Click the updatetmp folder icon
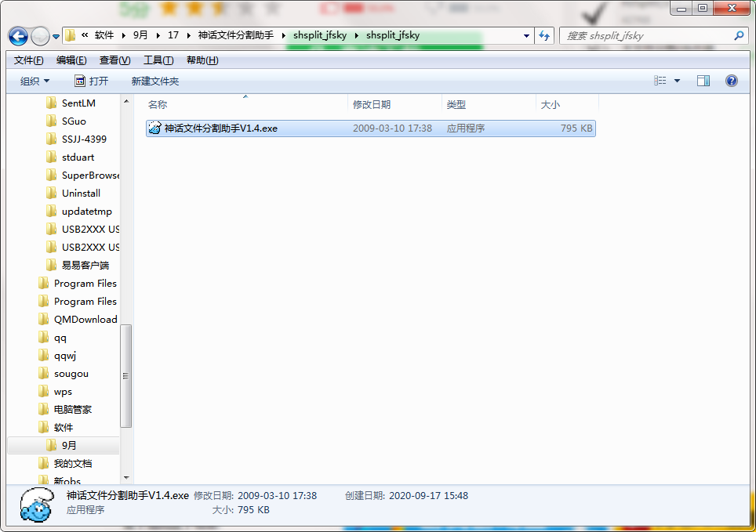The width and height of the screenshot is (756, 532). click(x=51, y=211)
